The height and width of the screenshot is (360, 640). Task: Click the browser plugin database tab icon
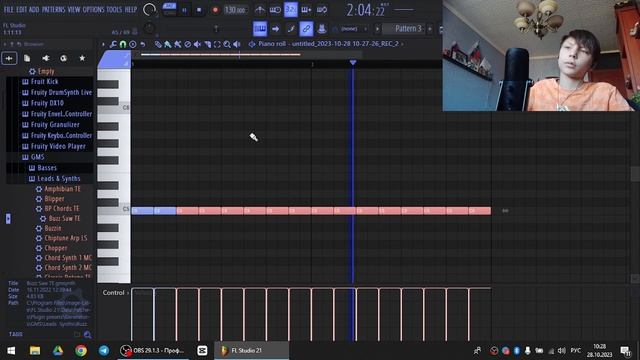[x=45, y=58]
